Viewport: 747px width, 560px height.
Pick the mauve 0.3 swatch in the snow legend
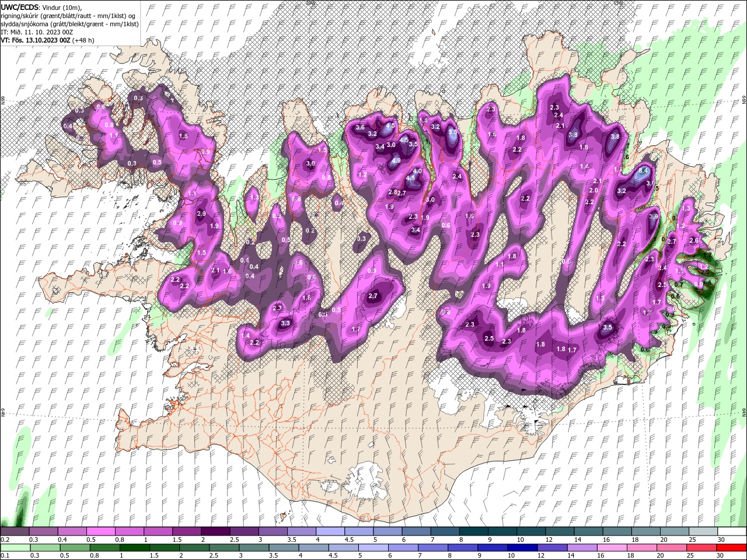coord(43,531)
